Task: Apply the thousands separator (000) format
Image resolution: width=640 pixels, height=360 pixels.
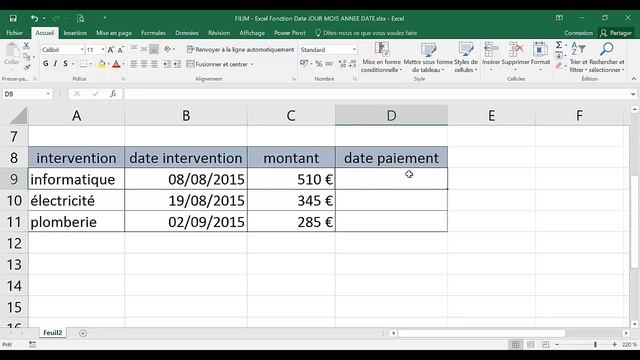Action: tap(329, 64)
